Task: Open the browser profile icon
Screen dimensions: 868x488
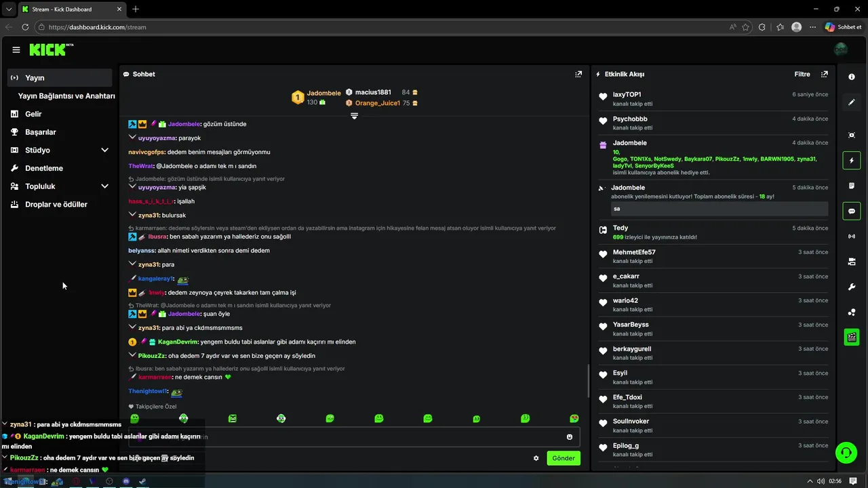Action: point(796,27)
